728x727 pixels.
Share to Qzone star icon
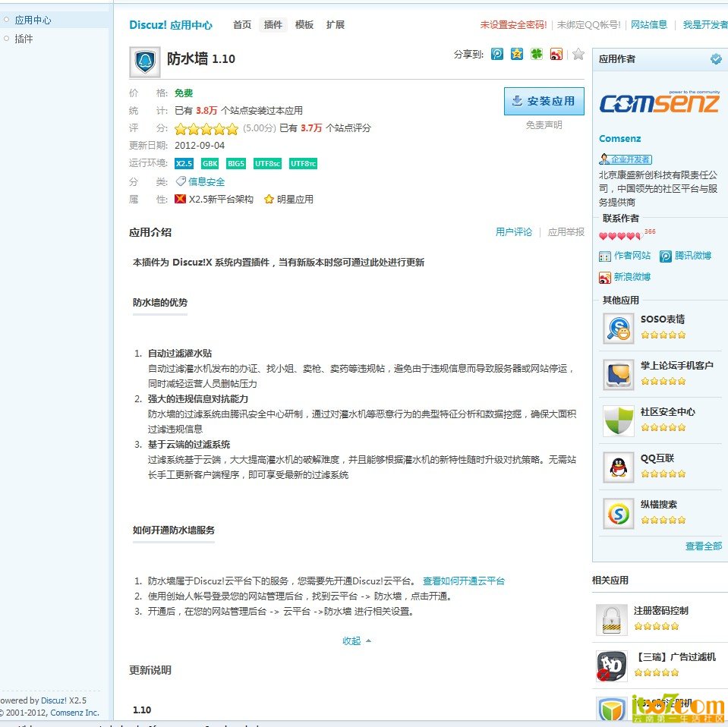coord(517,55)
